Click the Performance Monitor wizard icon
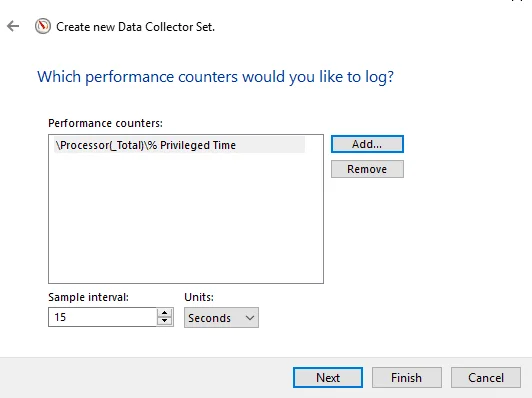 (x=43, y=26)
